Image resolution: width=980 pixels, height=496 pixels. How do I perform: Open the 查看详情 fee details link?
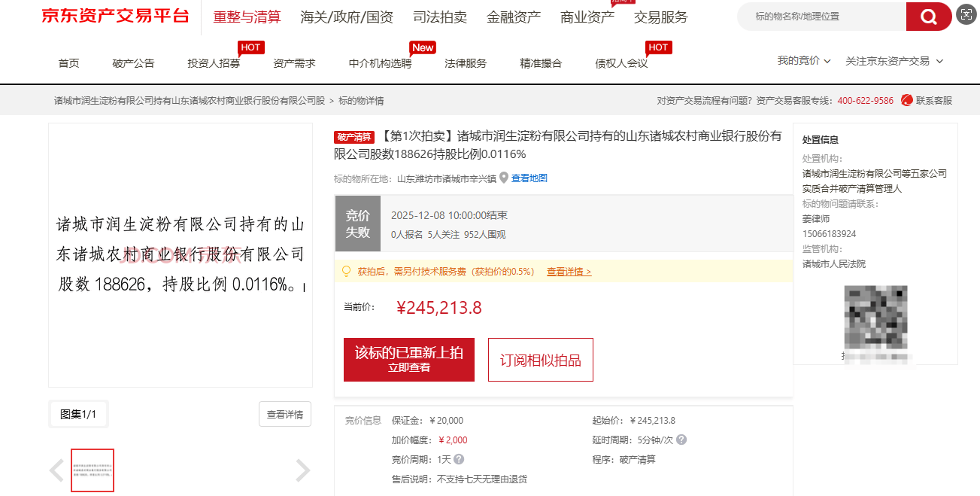click(x=569, y=272)
